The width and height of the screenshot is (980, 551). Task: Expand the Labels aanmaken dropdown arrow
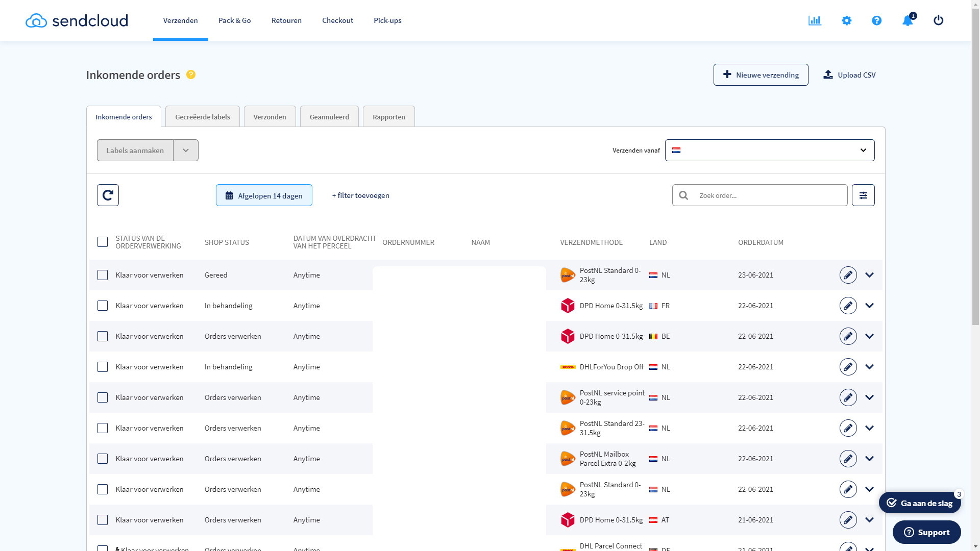point(186,151)
